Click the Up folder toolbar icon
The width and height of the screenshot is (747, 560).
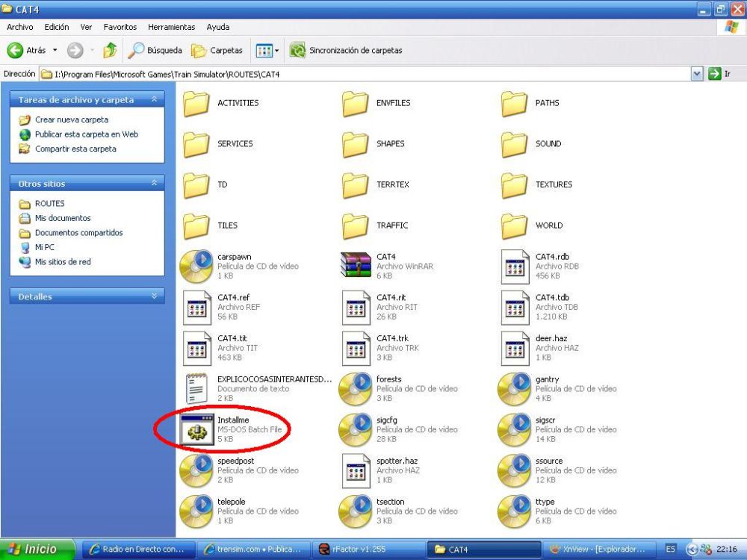[x=110, y=51]
